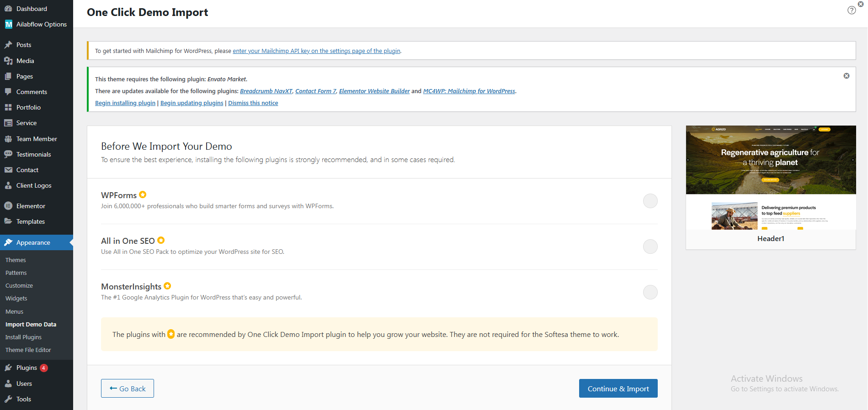This screenshot has height=410, width=868.
Task: Toggle the WPForms plugin checkbox
Action: pyautogui.click(x=650, y=201)
